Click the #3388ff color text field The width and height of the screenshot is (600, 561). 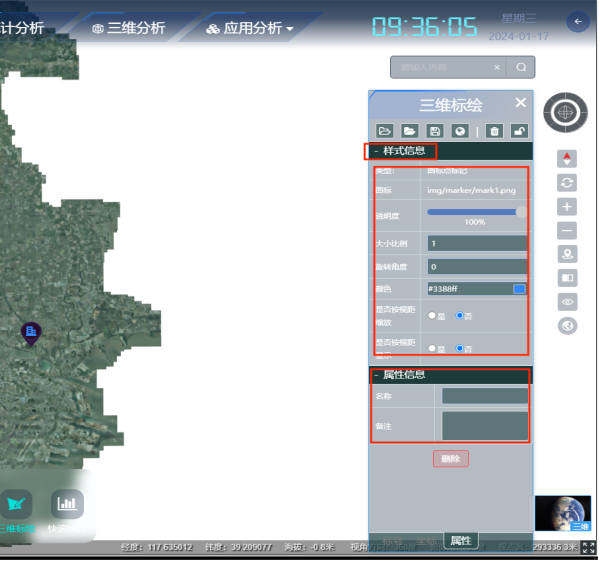click(x=470, y=289)
